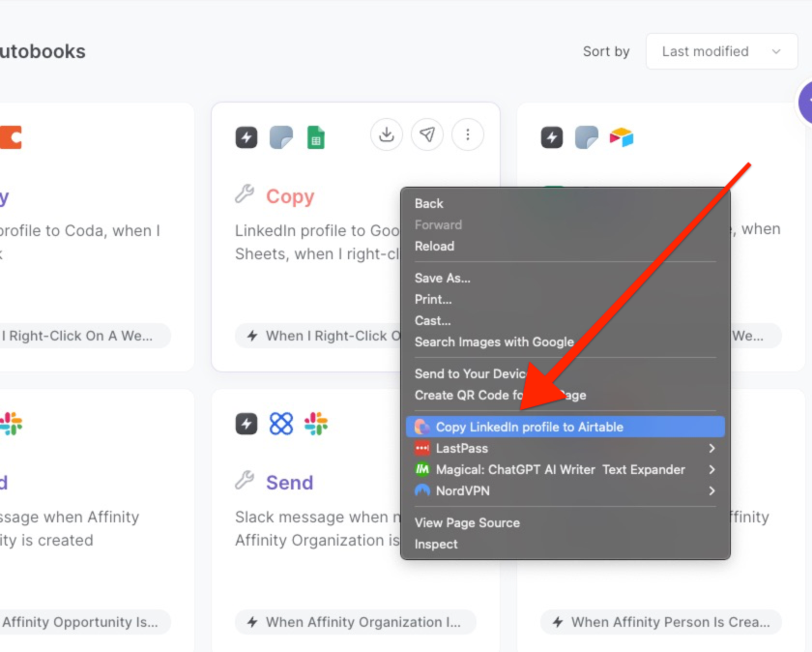Open the download icon on the Copy autobook
812x652 pixels.
coord(387,134)
